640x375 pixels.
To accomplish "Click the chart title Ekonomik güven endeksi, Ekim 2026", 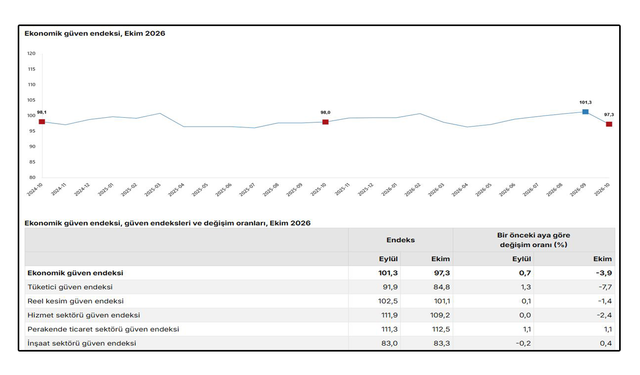I will tap(95, 33).
